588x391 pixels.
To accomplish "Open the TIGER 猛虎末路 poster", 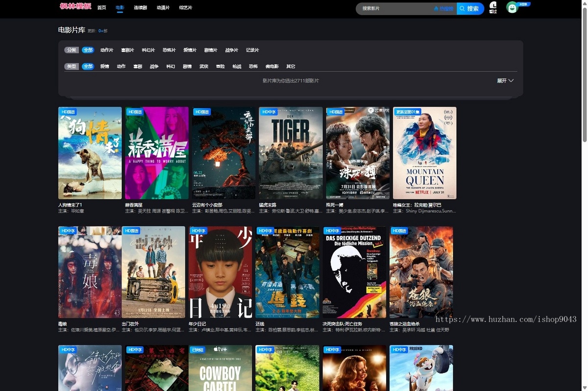I will click(x=291, y=153).
